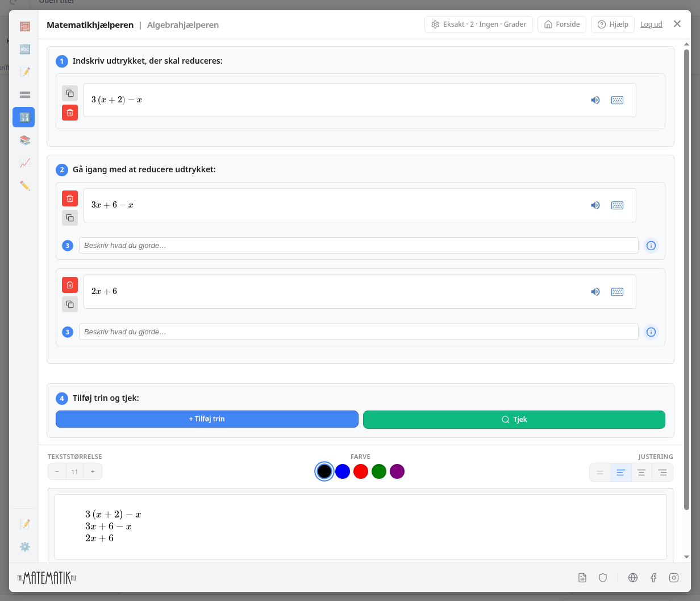Delete the 3(x+2)−x expression

pyautogui.click(x=70, y=113)
